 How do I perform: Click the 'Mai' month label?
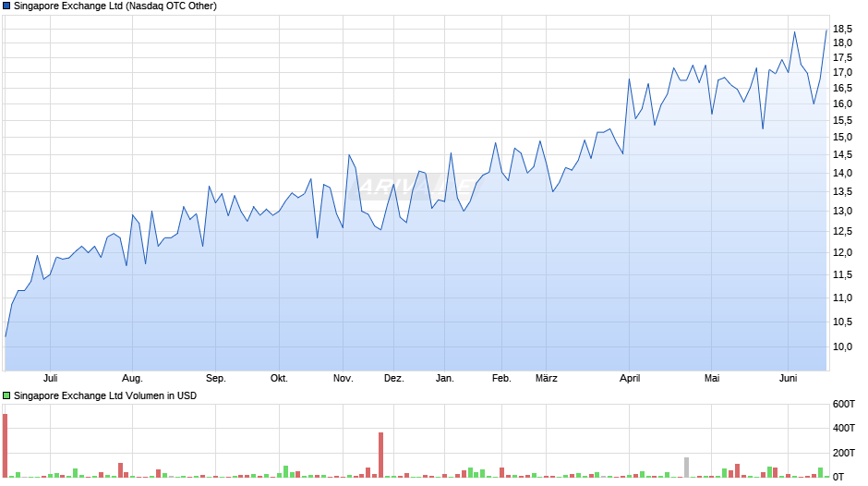tap(712, 378)
